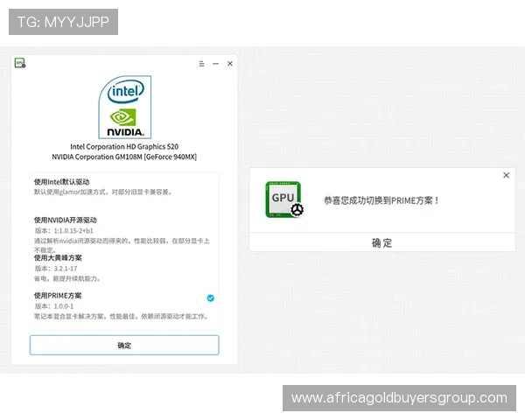The image size is (525, 420).
Task: Click 确 定 button in the success dialog
Action: pyautogui.click(x=382, y=242)
